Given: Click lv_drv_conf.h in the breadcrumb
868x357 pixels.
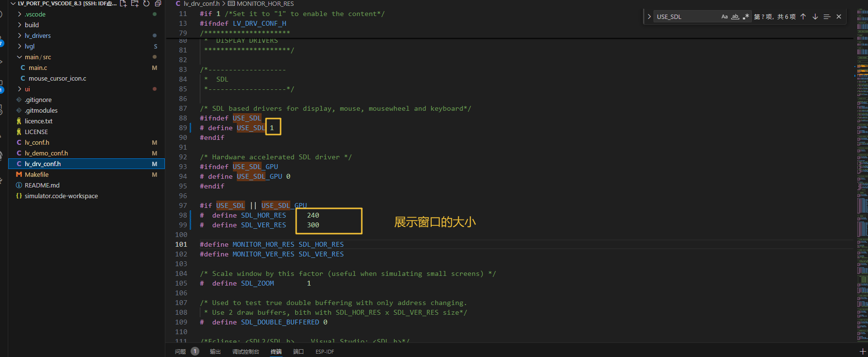Looking at the screenshot, I should 201,3.
